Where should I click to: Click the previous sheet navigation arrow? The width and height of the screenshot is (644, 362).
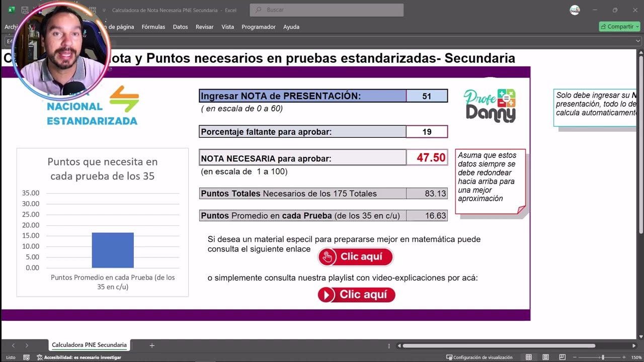14,345
